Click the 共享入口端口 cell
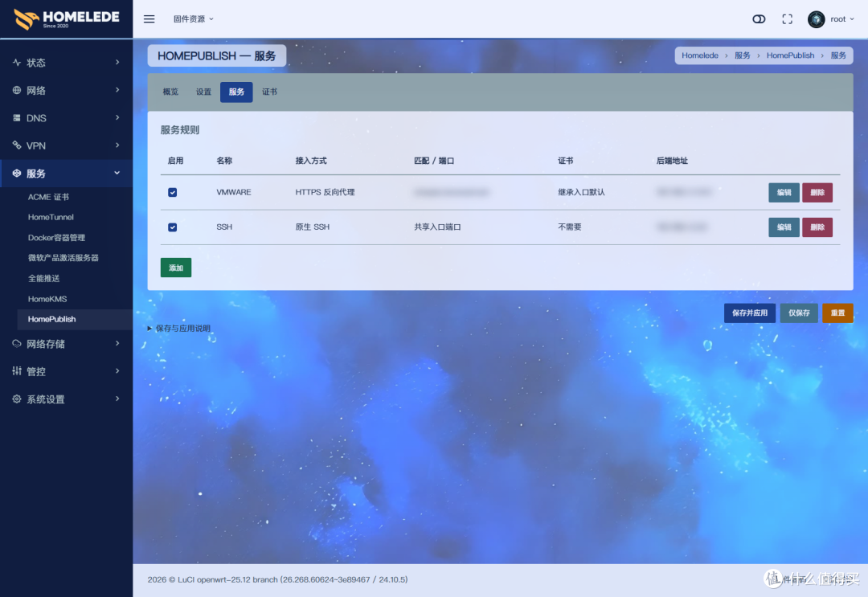 [437, 227]
